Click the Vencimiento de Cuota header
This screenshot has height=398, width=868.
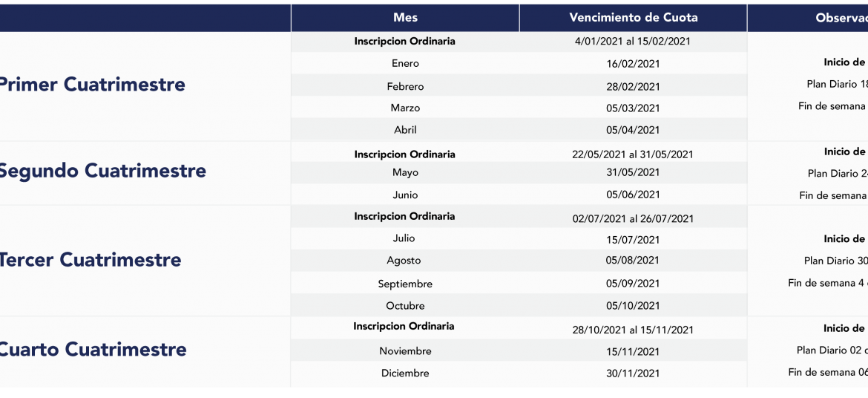pos(634,18)
